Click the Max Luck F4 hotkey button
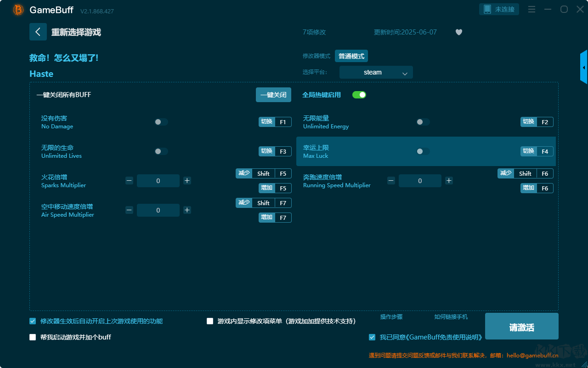588x368 pixels. 537,151
